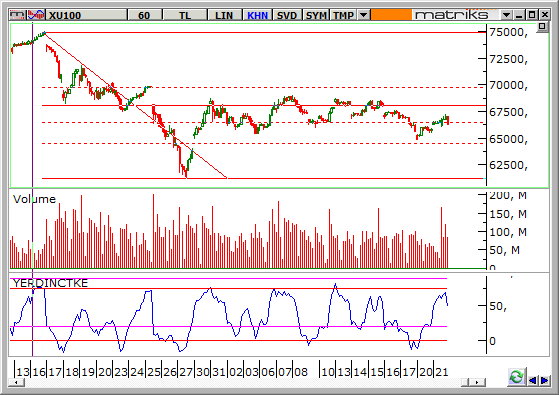Click the 50, M volume axis label
This screenshot has width=559, height=395.
(504, 250)
